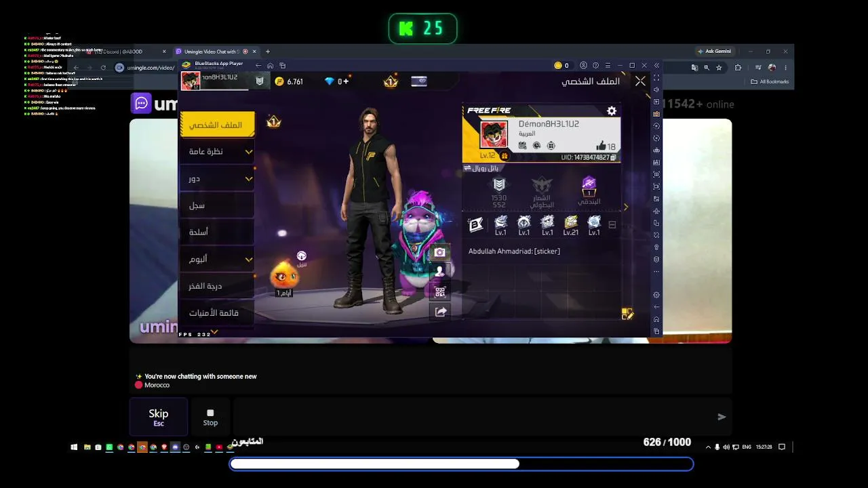Open the guild shield icon beside the player name
868x488 pixels.
pos(260,81)
